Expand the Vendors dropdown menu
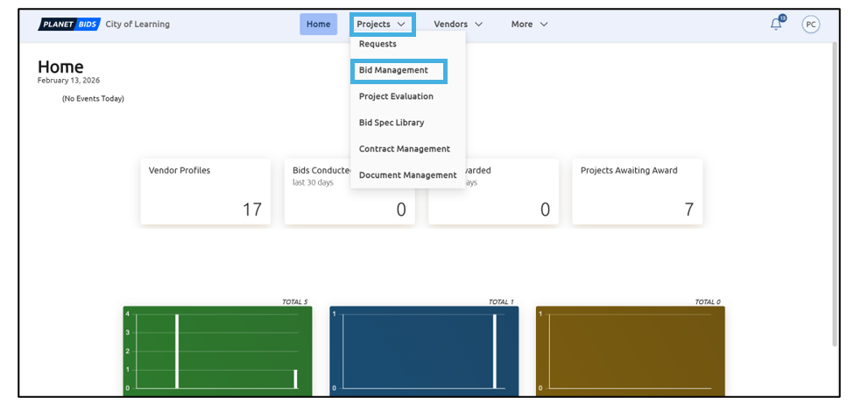The width and height of the screenshot is (868, 419). [x=458, y=25]
